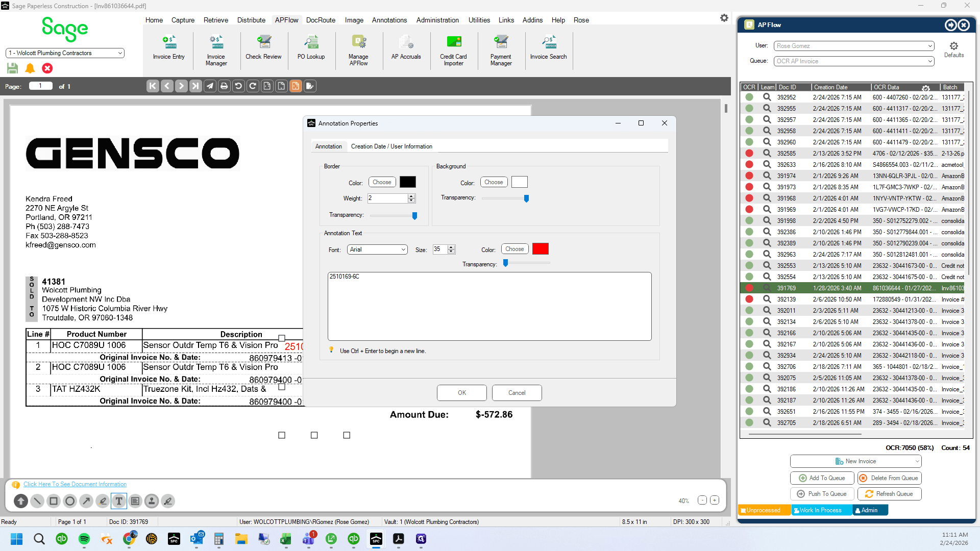
Task: Select the ellipse annotation tool
Action: point(70,501)
